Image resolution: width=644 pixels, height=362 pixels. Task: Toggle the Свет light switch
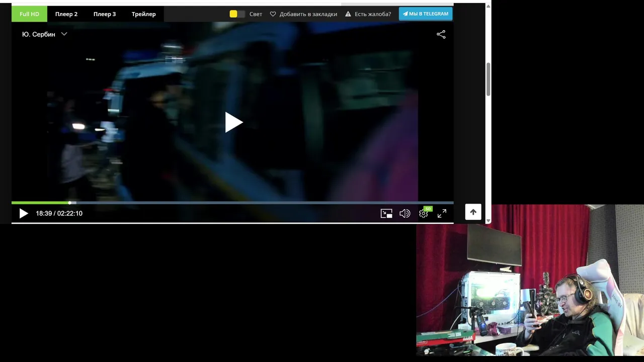[x=237, y=14]
